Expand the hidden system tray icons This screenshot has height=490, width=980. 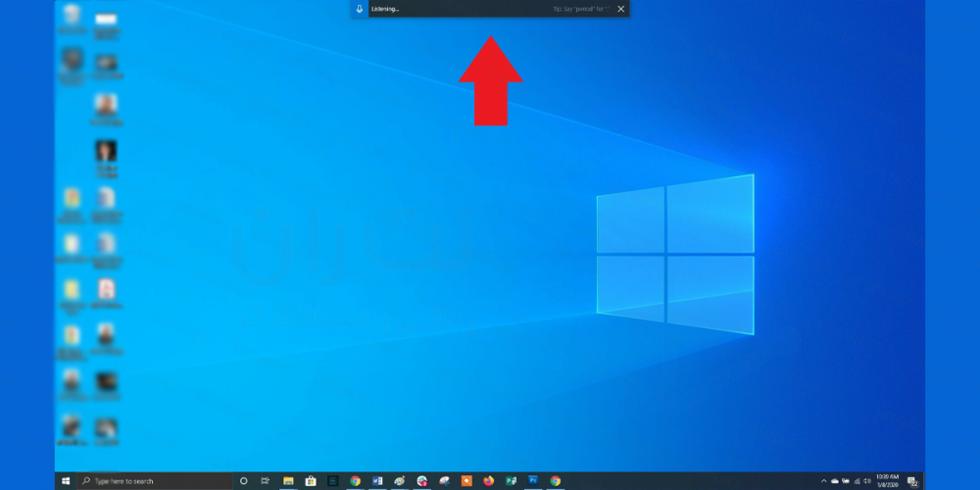823,481
